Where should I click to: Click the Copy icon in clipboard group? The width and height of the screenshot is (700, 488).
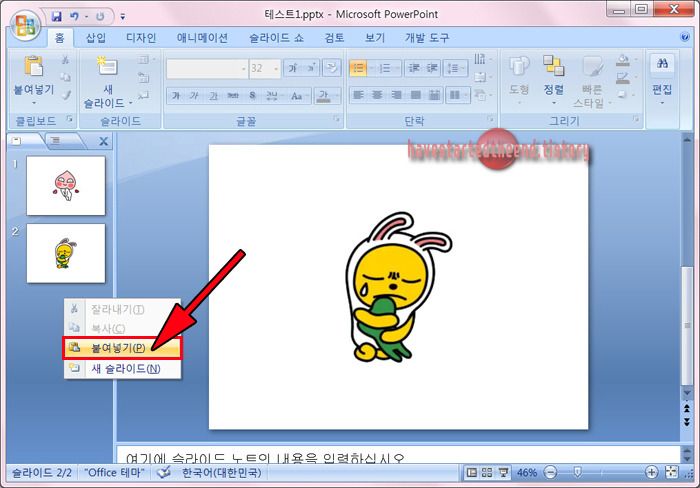coord(66,77)
